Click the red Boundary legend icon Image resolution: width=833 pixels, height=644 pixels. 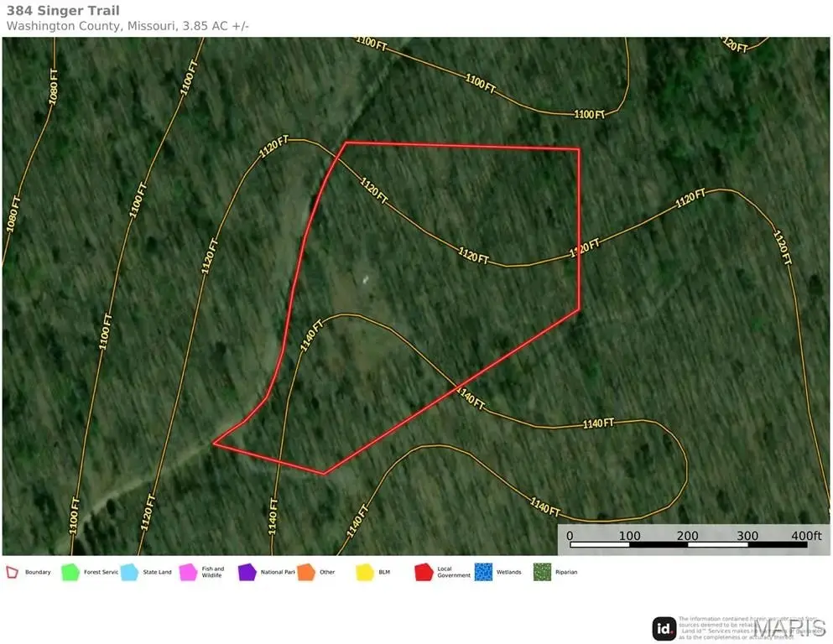click(13, 572)
